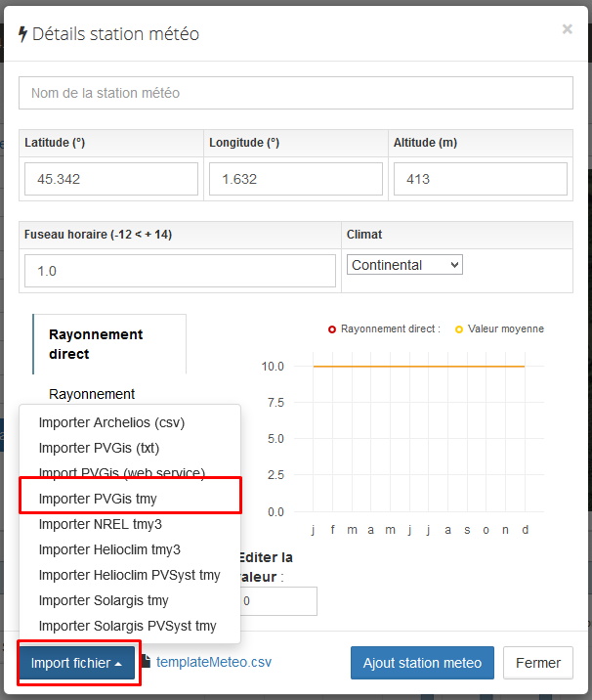Image resolution: width=592 pixels, height=700 pixels.
Task: Edit the Fuseau horaire value 1.0
Action: point(180,271)
